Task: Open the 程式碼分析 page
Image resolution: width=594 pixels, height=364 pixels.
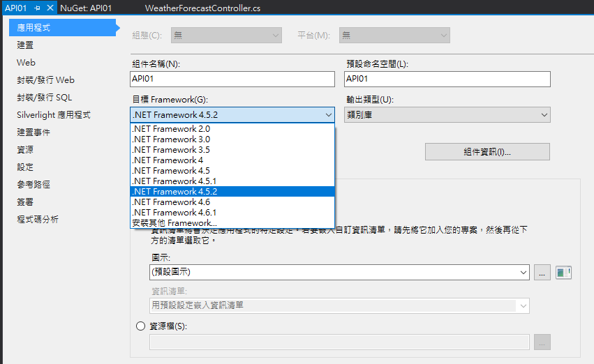Action: tap(38, 219)
